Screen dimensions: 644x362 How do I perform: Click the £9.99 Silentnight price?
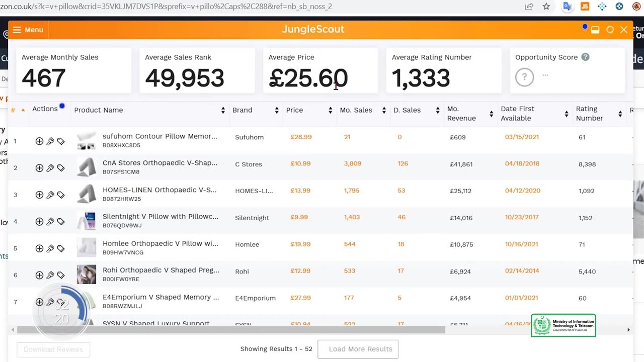click(299, 217)
